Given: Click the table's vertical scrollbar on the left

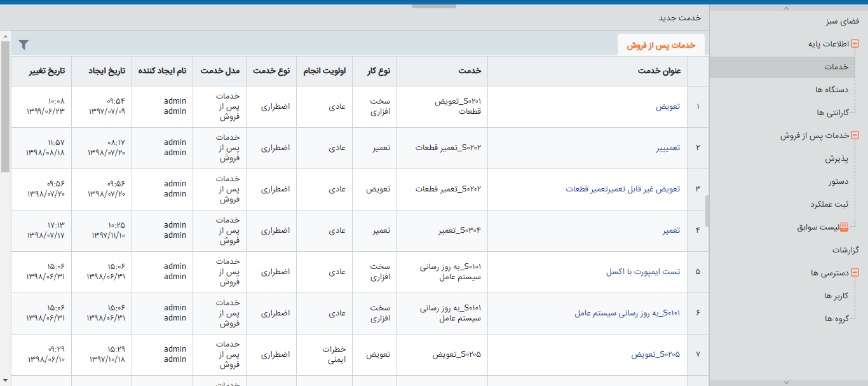Looking at the screenshot, I should pyautogui.click(x=5, y=107).
